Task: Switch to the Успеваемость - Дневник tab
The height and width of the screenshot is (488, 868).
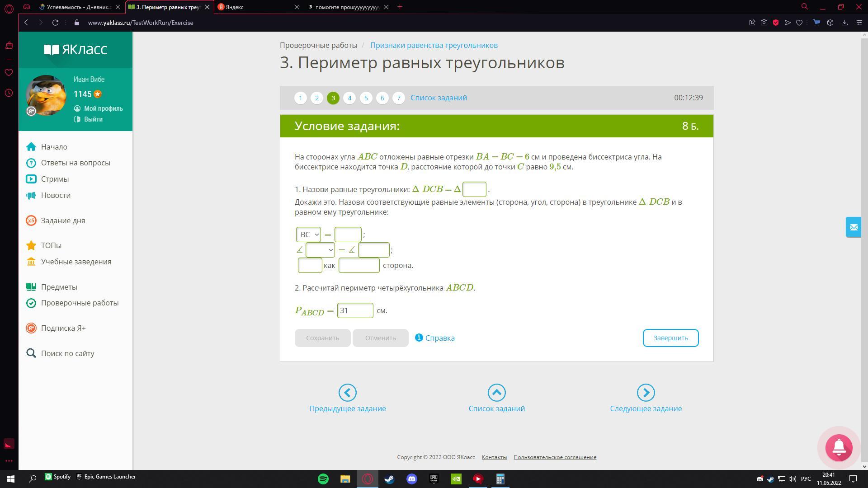Action: click(x=77, y=7)
